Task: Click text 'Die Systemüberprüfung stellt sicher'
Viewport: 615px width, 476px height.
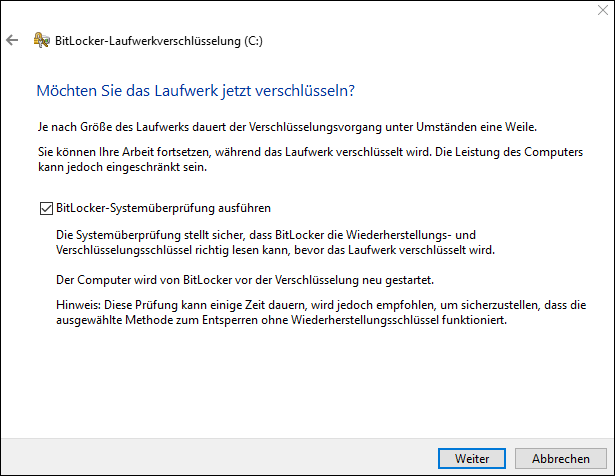Action: pos(151,235)
